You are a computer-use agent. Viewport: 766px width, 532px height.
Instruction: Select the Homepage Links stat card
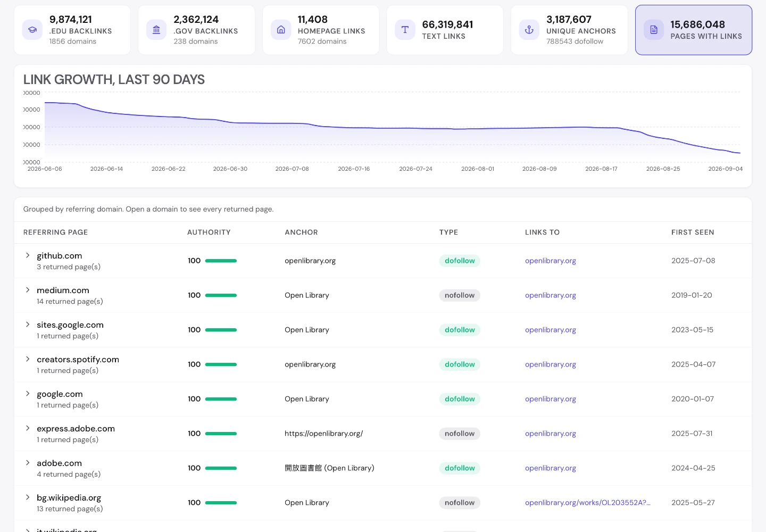pyautogui.click(x=321, y=30)
